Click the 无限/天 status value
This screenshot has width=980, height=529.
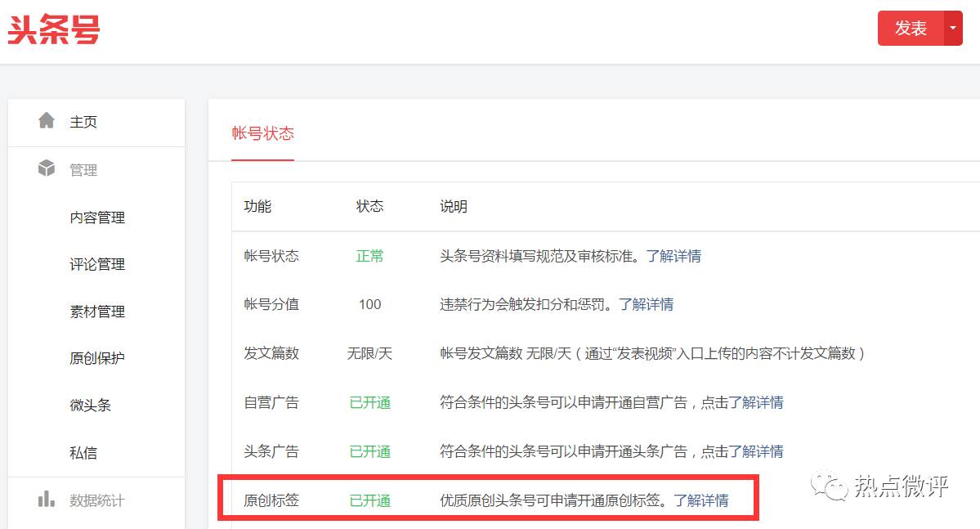pos(370,353)
